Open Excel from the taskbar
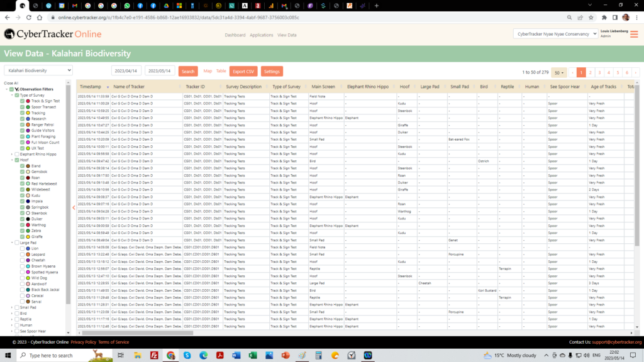The height and width of the screenshot is (362, 644). tap(253, 356)
